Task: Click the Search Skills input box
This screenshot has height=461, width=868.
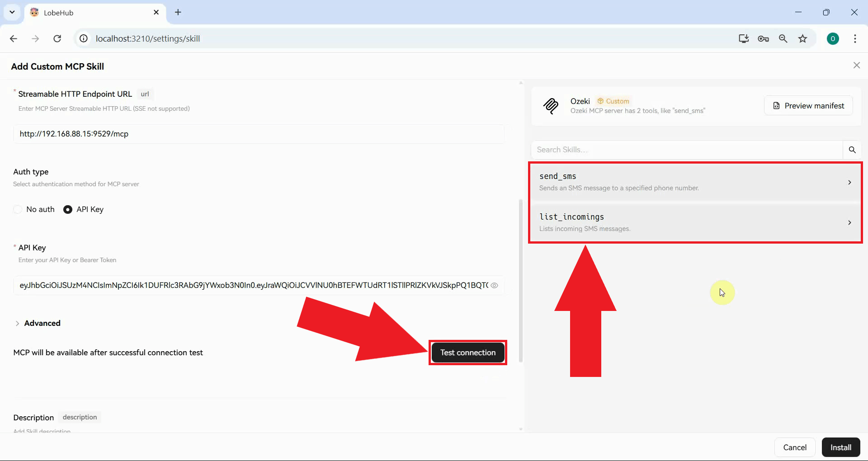Action: [687, 150]
